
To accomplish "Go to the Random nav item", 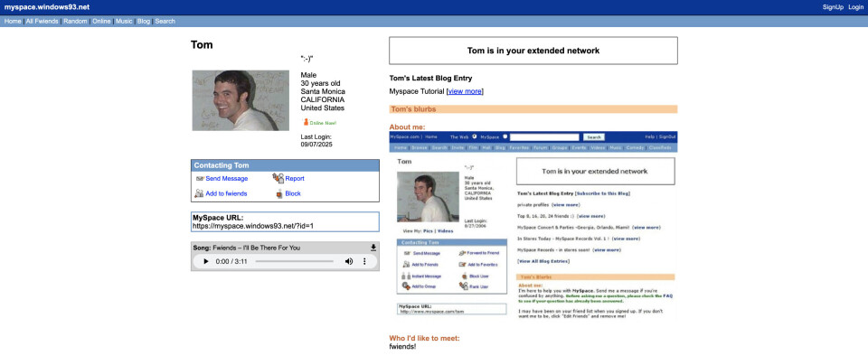I will (75, 21).
